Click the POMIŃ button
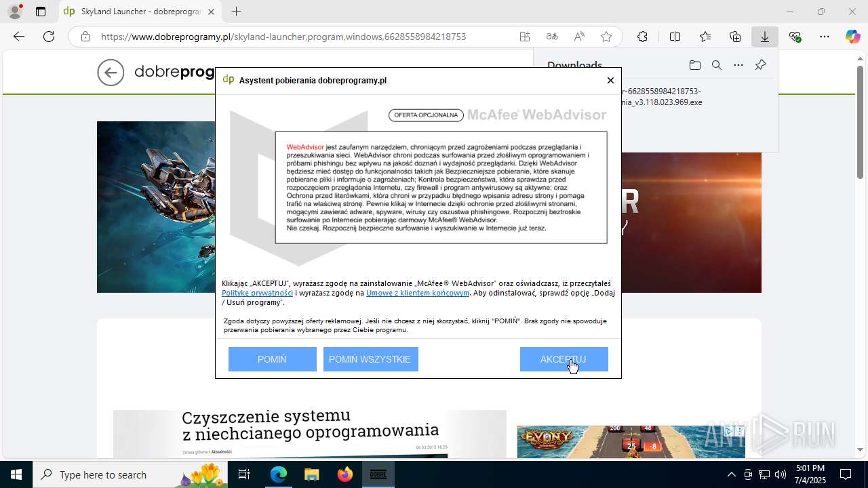The width and height of the screenshot is (868, 488). pyautogui.click(x=272, y=359)
